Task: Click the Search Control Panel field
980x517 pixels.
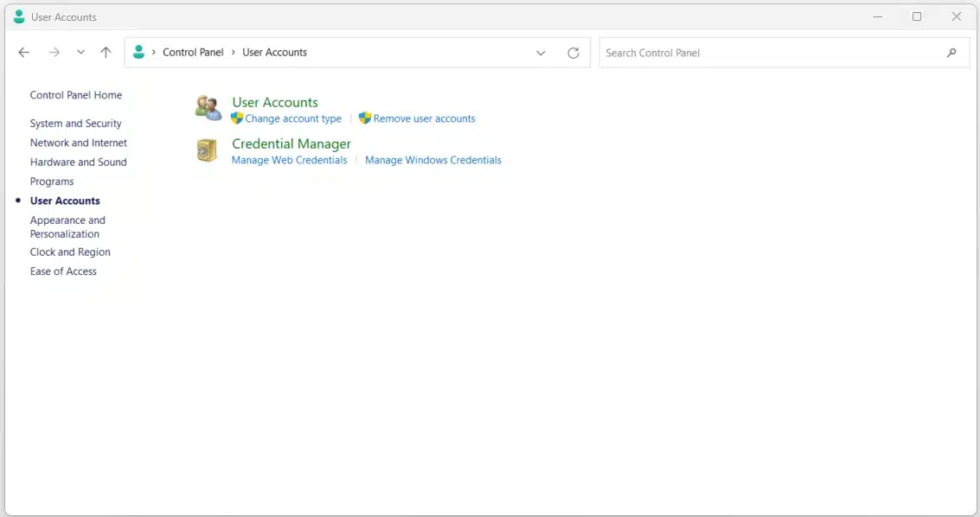Action: (761, 52)
